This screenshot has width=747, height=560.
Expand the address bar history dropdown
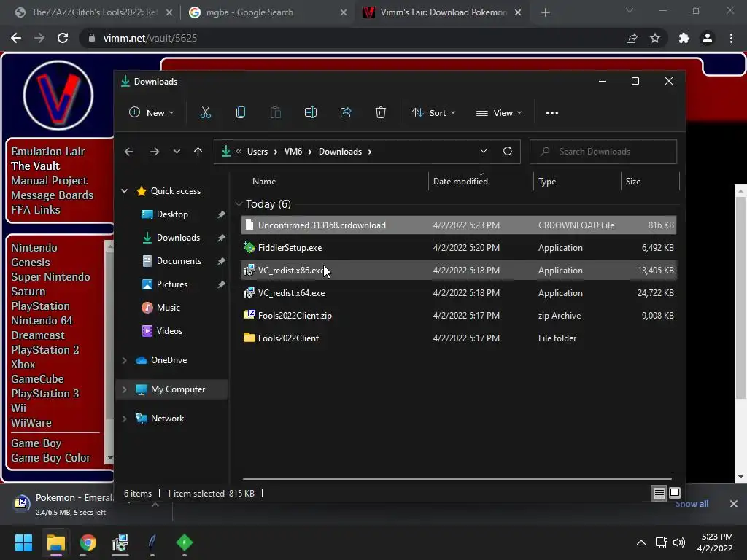tap(484, 152)
